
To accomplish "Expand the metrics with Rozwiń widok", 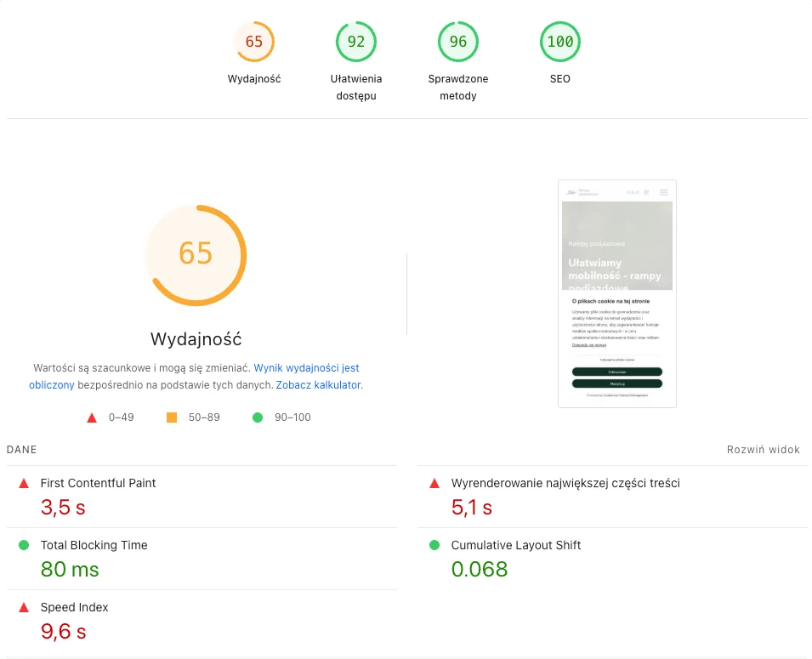I will pyautogui.click(x=763, y=450).
